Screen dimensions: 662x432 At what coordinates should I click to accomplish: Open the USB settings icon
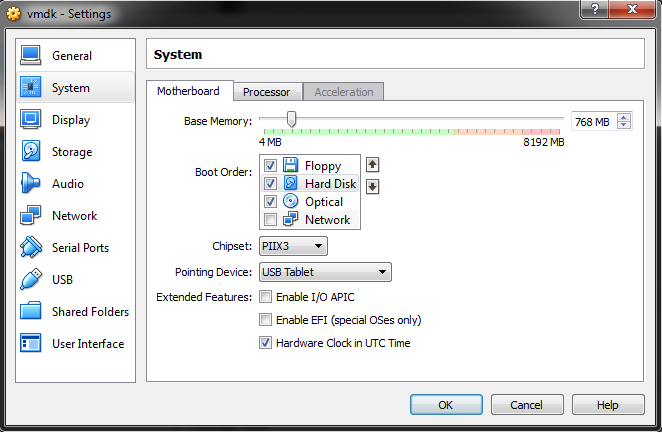(31, 280)
